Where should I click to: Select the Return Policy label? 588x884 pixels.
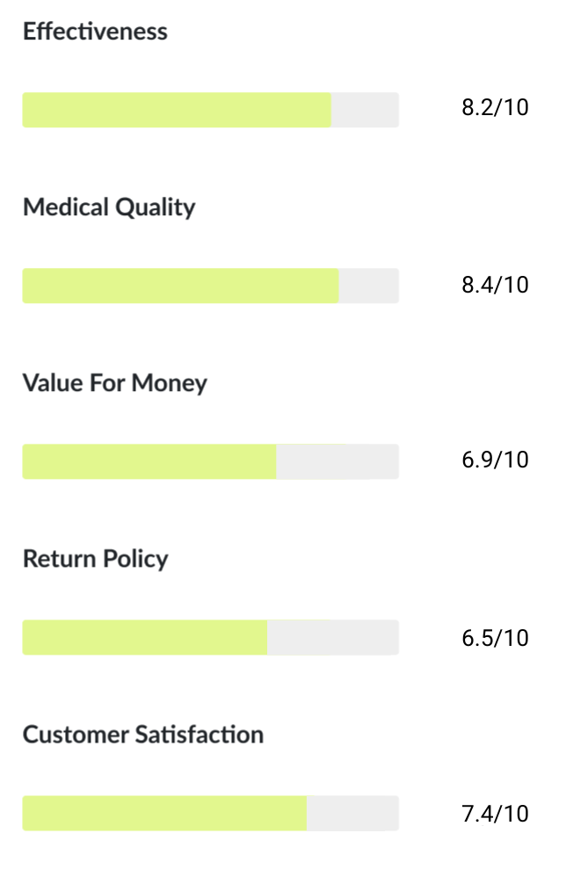(x=95, y=559)
